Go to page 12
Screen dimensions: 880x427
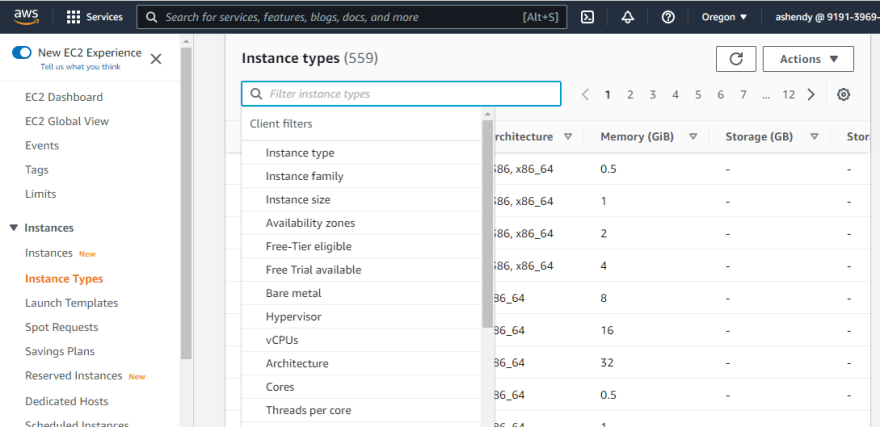(x=789, y=95)
